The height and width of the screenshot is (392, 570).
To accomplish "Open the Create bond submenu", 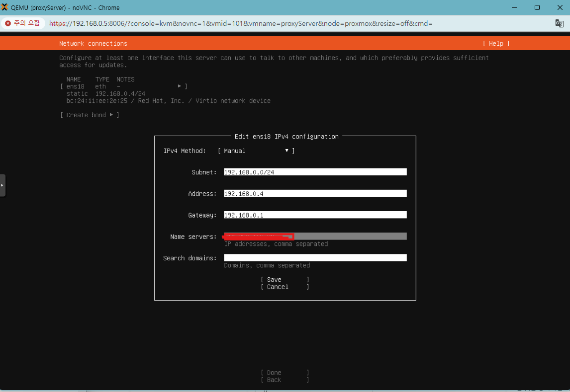I will click(90, 115).
